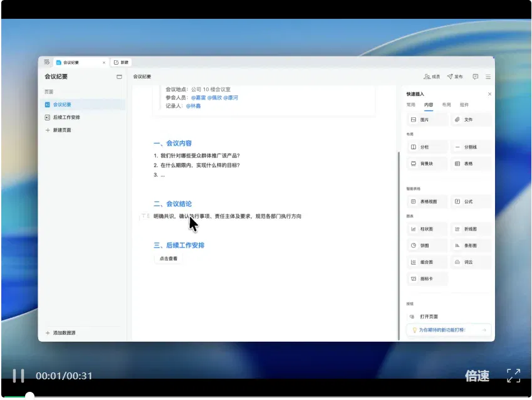Viewport: 532px width, 400px height.
Task: Insert a 文件 (file) attachment
Action: click(471, 120)
